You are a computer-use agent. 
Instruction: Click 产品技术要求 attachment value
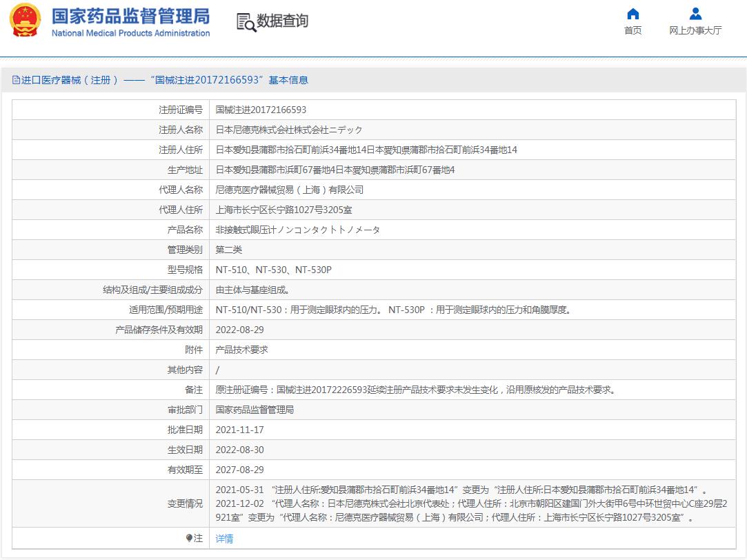241,350
